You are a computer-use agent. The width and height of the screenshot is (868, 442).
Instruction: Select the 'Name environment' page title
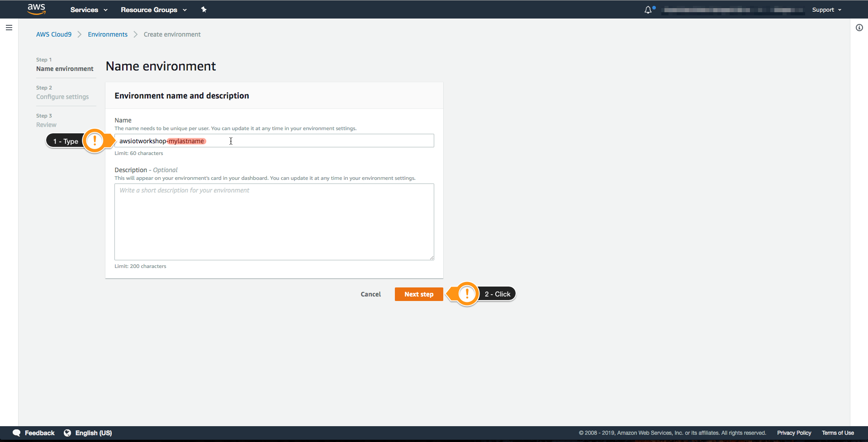click(161, 66)
